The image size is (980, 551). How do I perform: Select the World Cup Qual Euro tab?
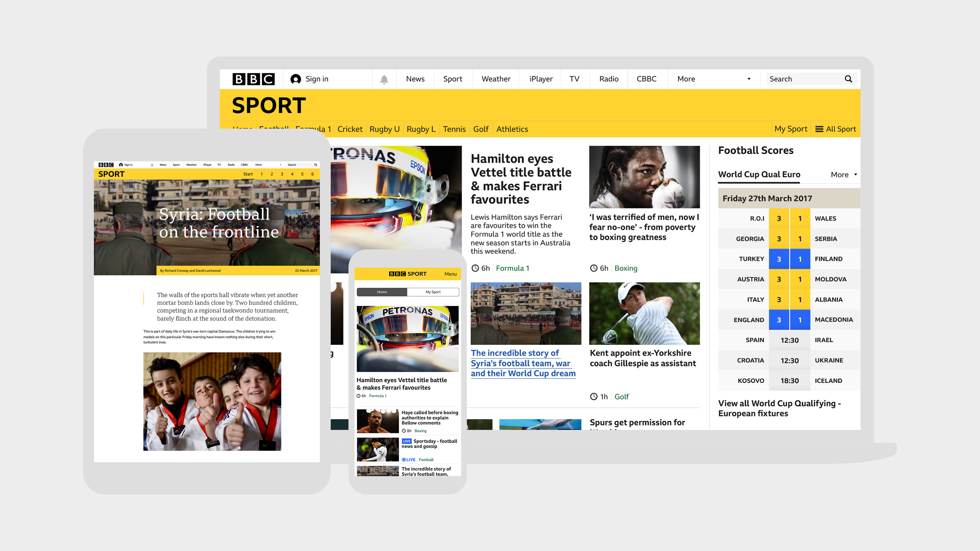pos(759,174)
